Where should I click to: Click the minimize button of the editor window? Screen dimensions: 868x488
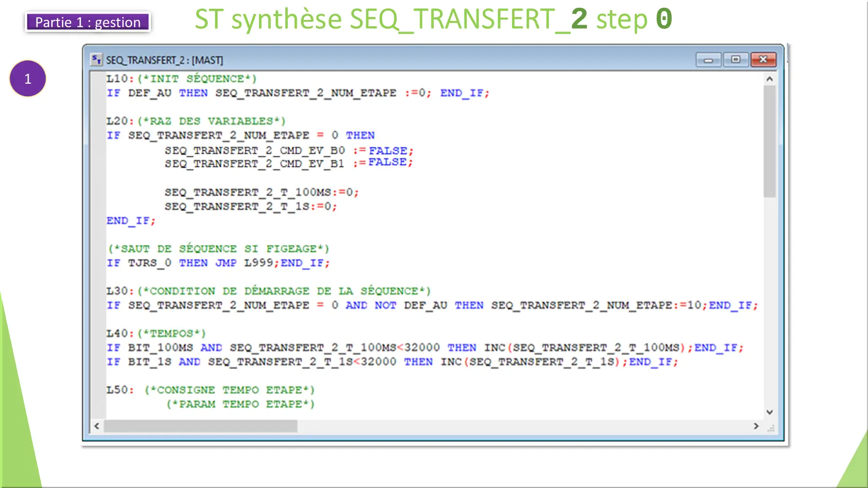tap(708, 59)
